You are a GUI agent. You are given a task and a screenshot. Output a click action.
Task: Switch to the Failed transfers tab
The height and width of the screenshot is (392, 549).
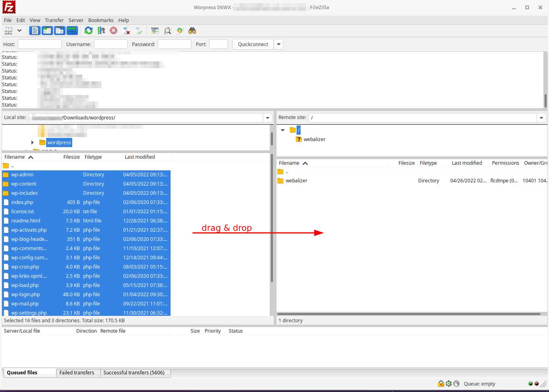78,373
